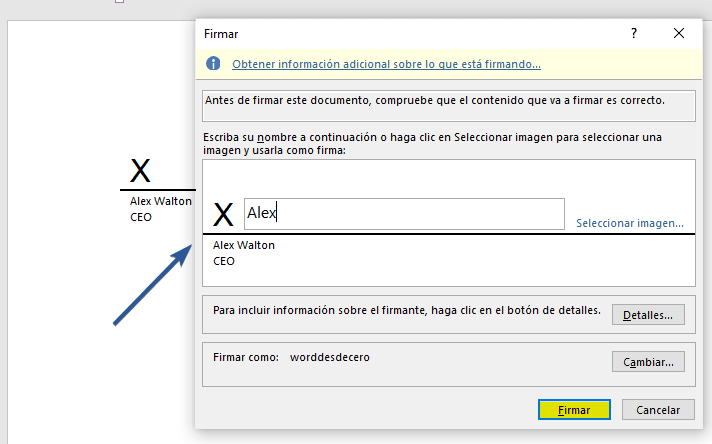Click the X signature mark in dialog
Image resolution: width=712 pixels, height=444 pixels.
(223, 215)
